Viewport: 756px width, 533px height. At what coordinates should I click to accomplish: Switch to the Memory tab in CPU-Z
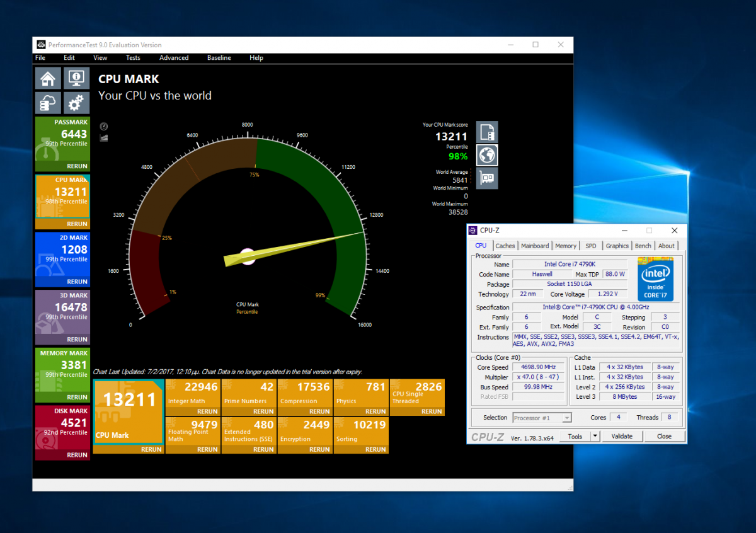[566, 246]
